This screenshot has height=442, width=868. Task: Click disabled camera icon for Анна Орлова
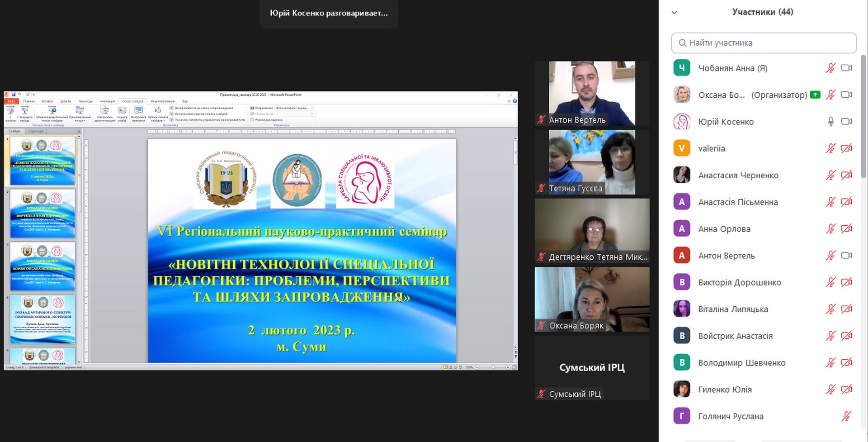846,229
